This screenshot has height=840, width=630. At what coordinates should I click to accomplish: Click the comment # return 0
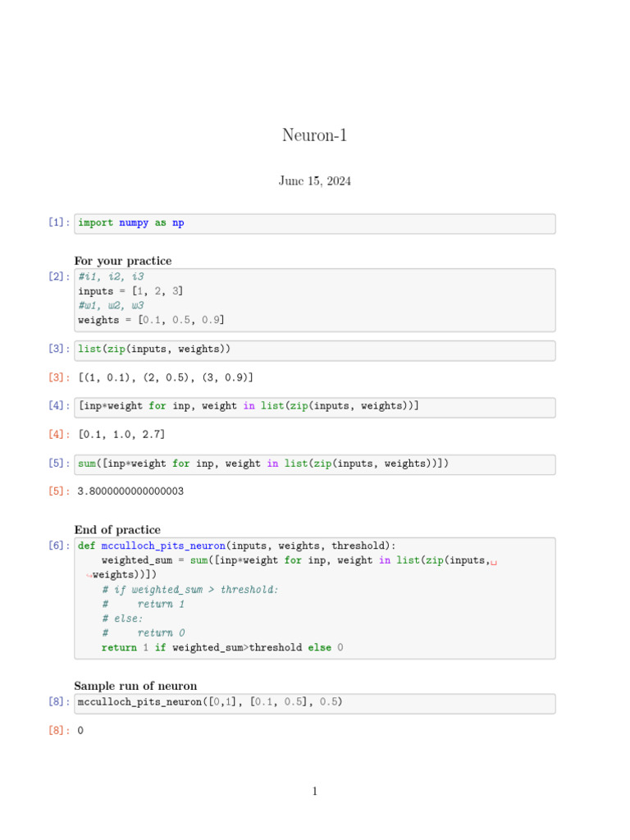(x=143, y=633)
